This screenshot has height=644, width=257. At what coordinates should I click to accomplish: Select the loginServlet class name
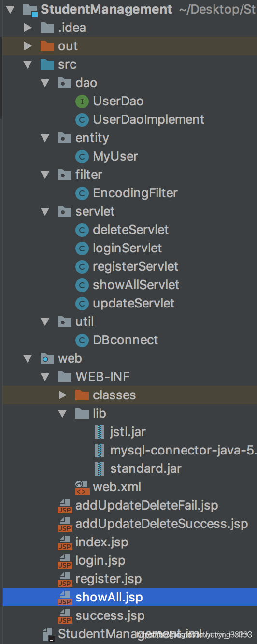tap(128, 248)
